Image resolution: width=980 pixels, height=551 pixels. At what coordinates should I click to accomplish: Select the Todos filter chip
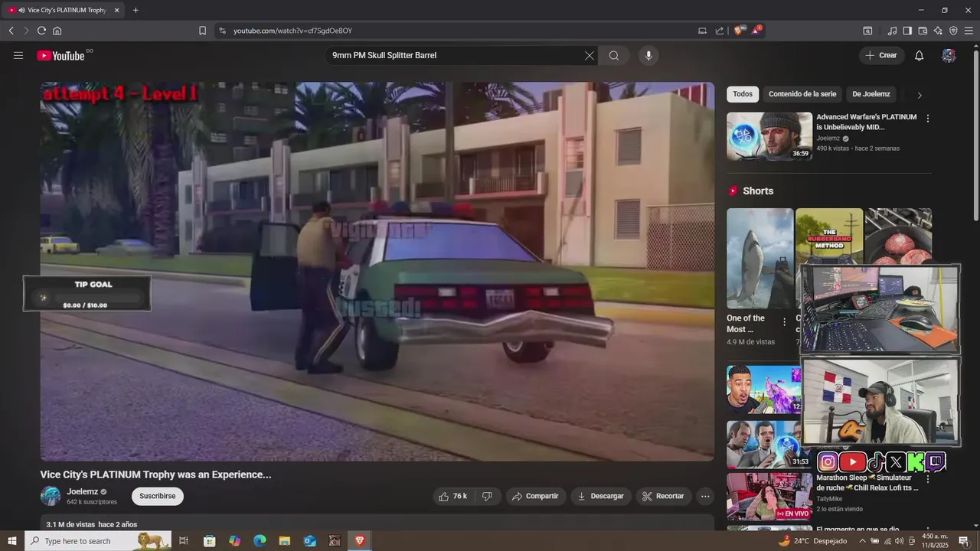743,94
